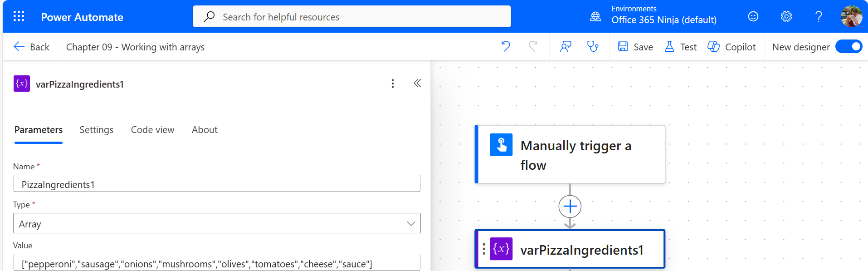Click the smiley feedback icon
The image size is (868, 271).
(753, 17)
